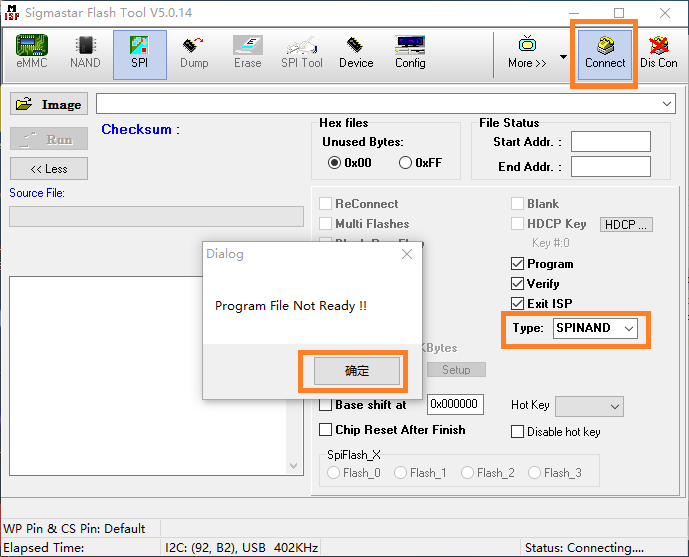Uncheck the Verify checkbox
The width and height of the screenshot is (689, 557).
pos(517,284)
